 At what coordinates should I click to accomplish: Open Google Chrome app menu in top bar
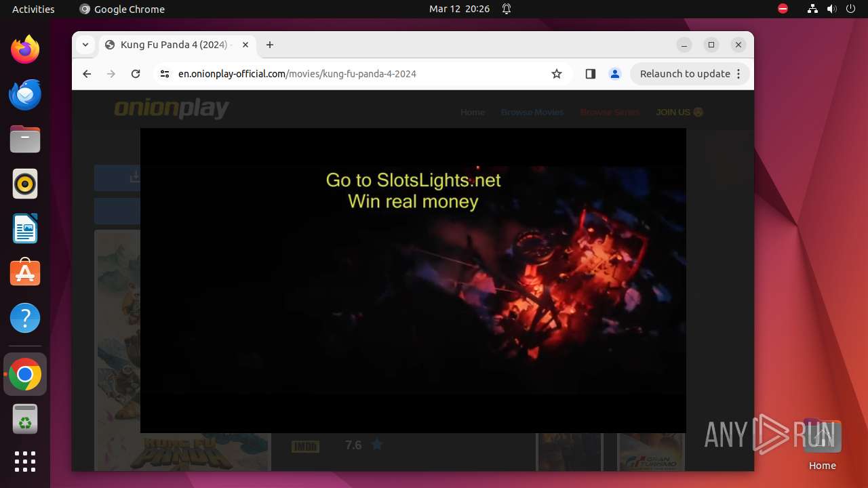click(122, 9)
